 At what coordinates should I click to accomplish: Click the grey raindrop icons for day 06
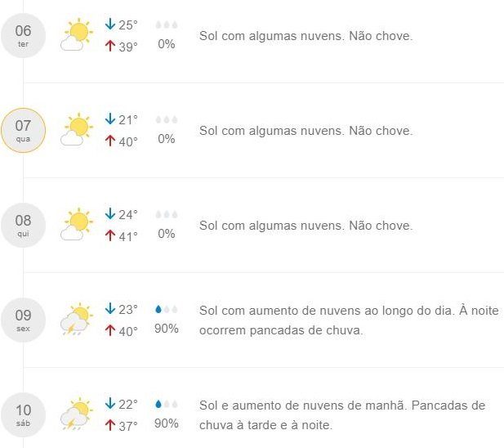pos(167,25)
